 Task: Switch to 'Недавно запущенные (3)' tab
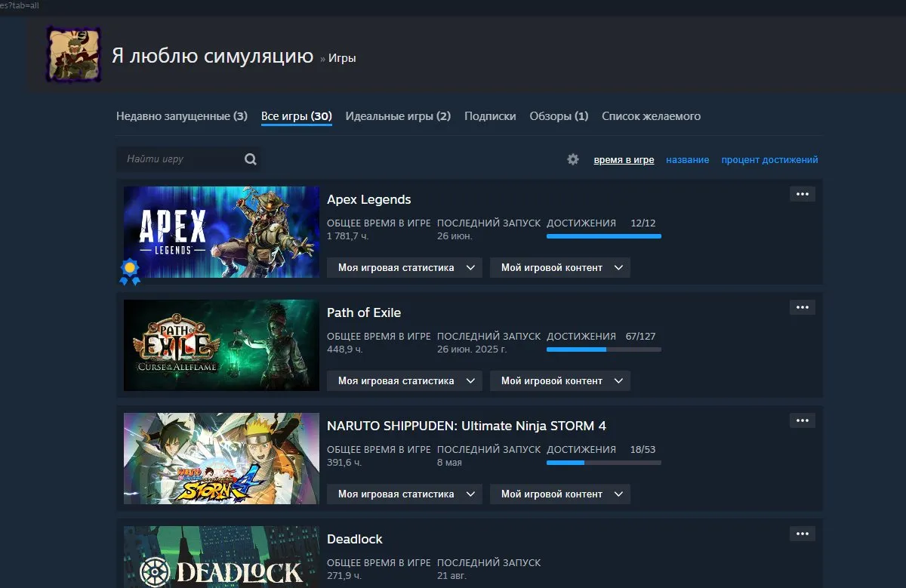pos(182,116)
